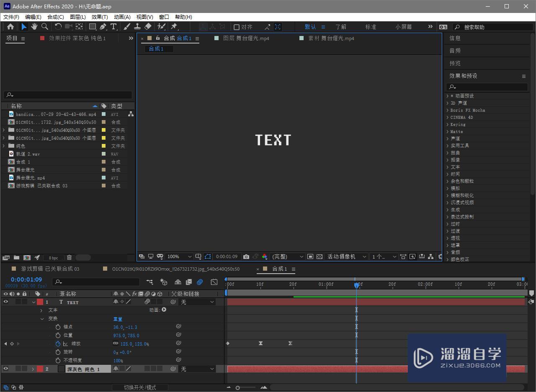This screenshot has height=392, width=536.
Task: Select the Clone Stamp tool
Action: (137, 27)
